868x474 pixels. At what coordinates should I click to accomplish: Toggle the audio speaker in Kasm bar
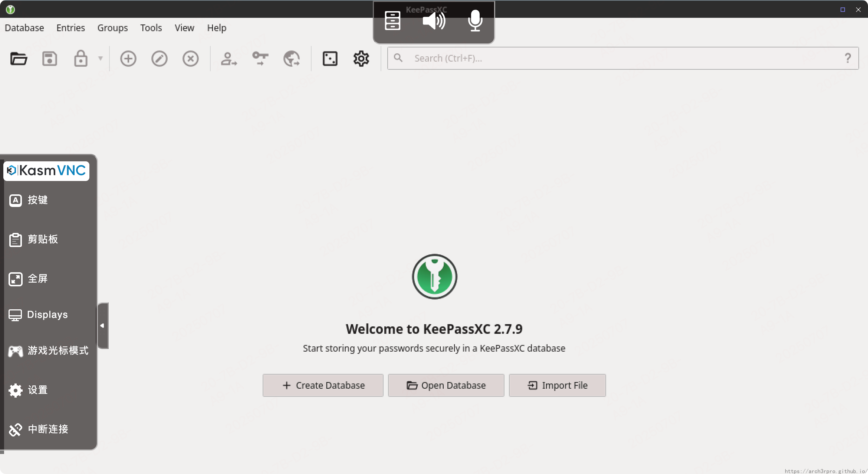(x=434, y=21)
